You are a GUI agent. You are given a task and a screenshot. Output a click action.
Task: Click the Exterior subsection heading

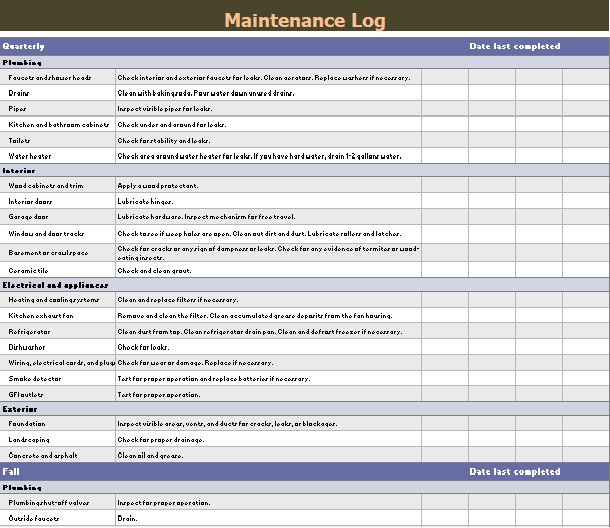click(21, 409)
